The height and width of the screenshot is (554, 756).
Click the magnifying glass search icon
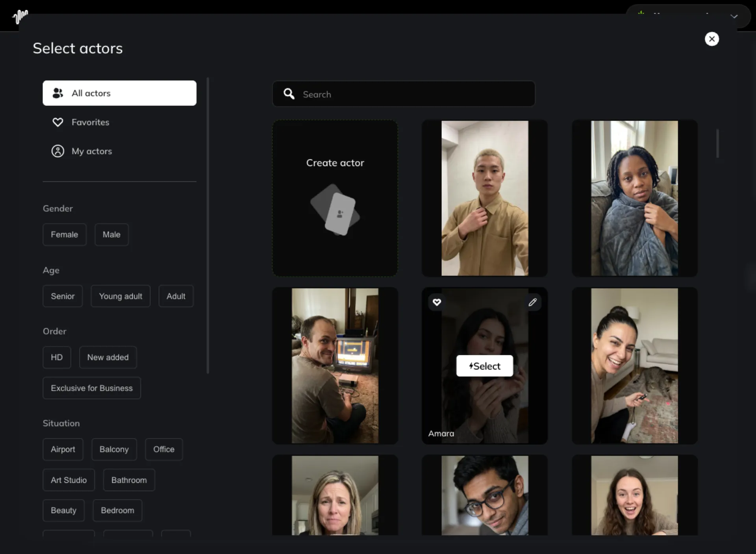[289, 94]
